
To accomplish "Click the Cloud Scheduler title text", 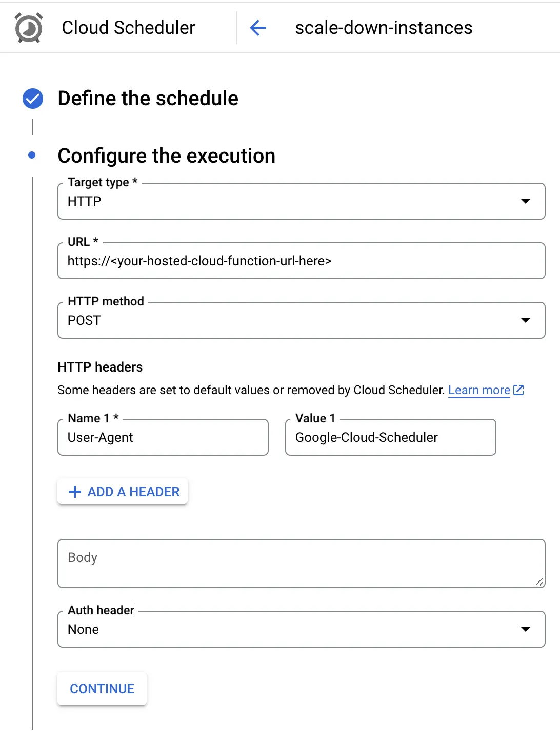I will (129, 28).
